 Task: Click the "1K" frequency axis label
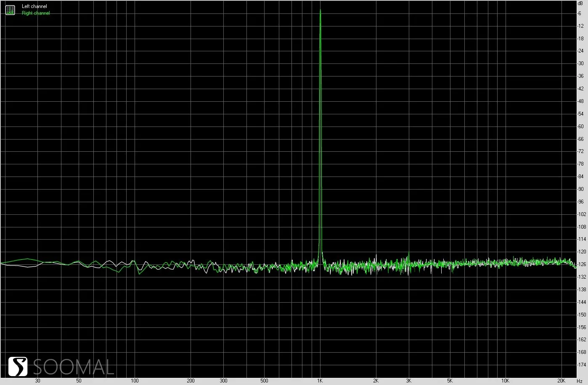point(320,381)
